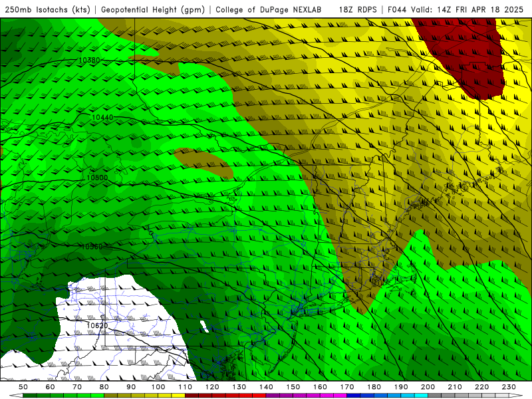
Task: Click the 10380 height contour label
Action: pyautogui.click(x=89, y=60)
